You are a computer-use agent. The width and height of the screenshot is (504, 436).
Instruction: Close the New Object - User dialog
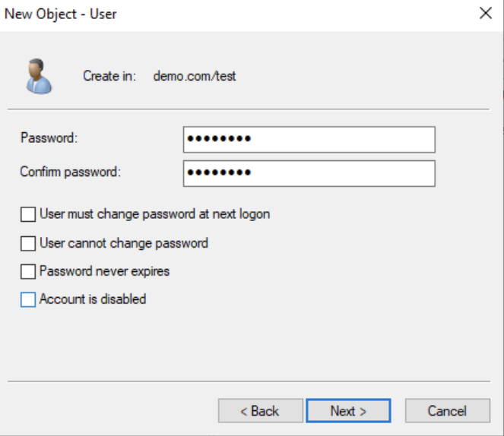(x=486, y=14)
